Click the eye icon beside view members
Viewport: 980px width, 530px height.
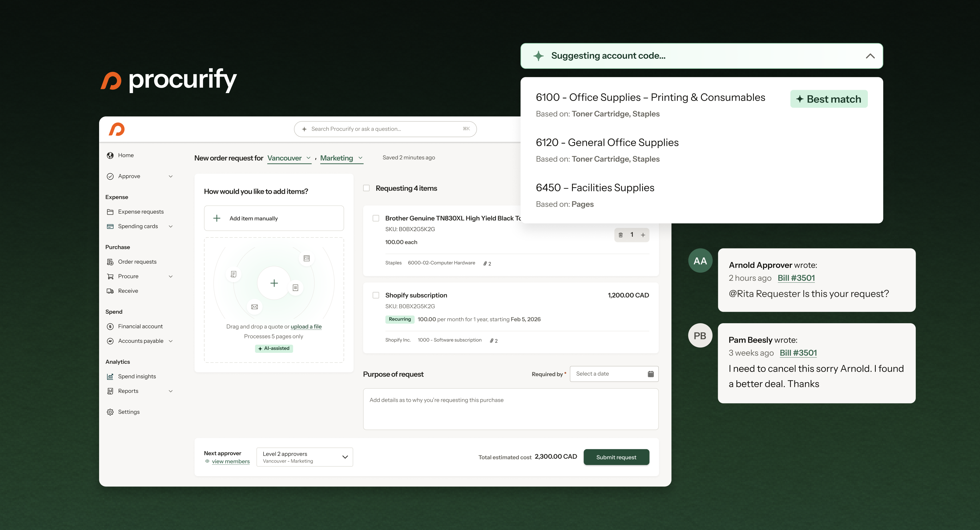pyautogui.click(x=207, y=461)
